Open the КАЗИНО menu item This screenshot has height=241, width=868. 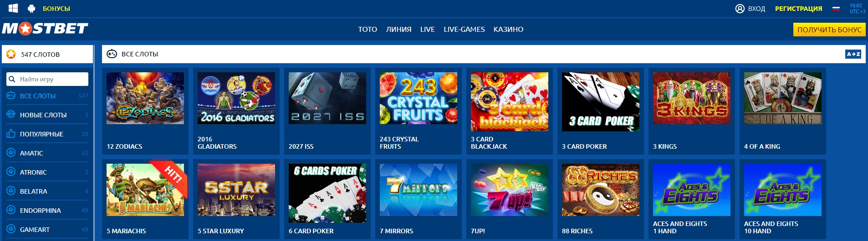pyautogui.click(x=508, y=29)
